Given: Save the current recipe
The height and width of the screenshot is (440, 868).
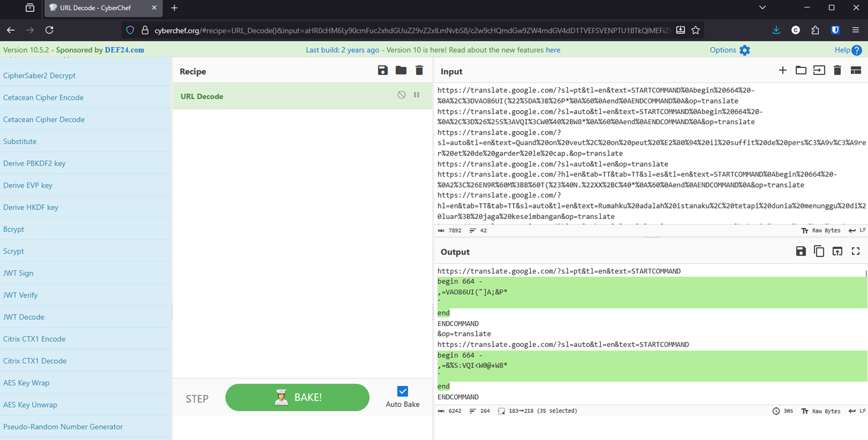Looking at the screenshot, I should pyautogui.click(x=382, y=71).
